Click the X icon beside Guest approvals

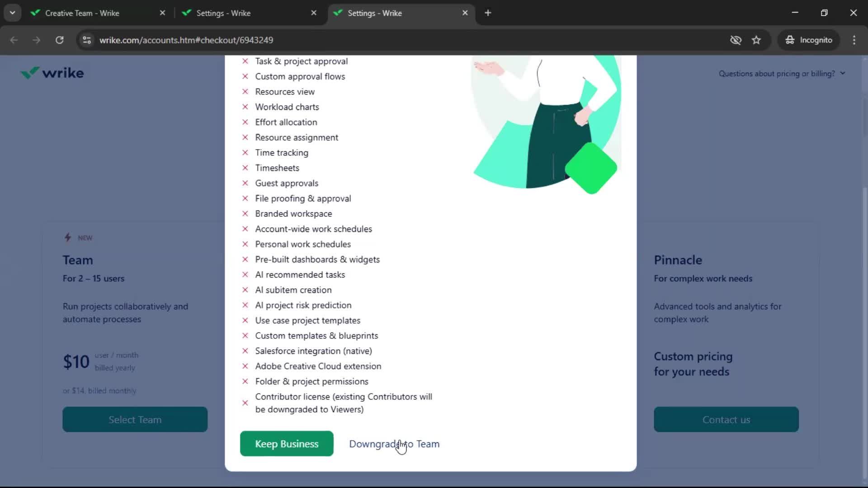[245, 183]
